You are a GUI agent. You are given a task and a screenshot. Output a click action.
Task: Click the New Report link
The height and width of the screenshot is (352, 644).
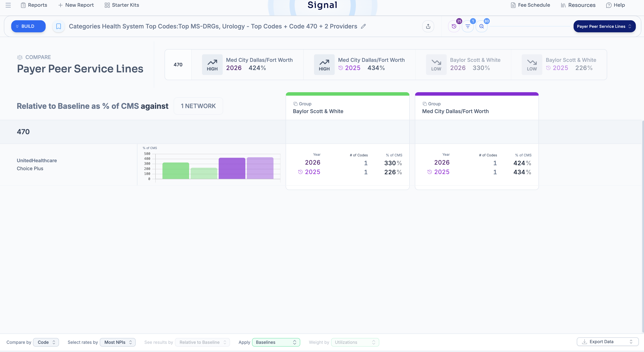click(x=76, y=5)
